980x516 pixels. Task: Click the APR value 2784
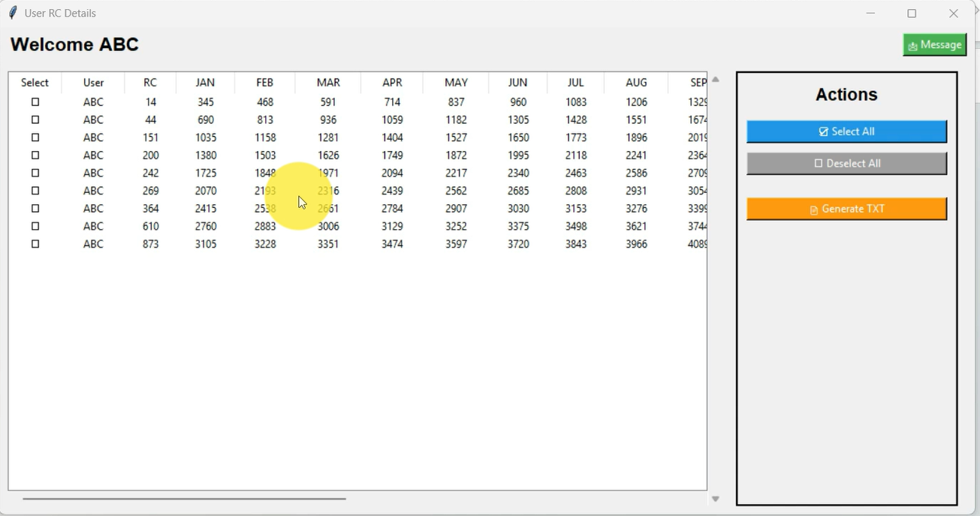[392, 209]
